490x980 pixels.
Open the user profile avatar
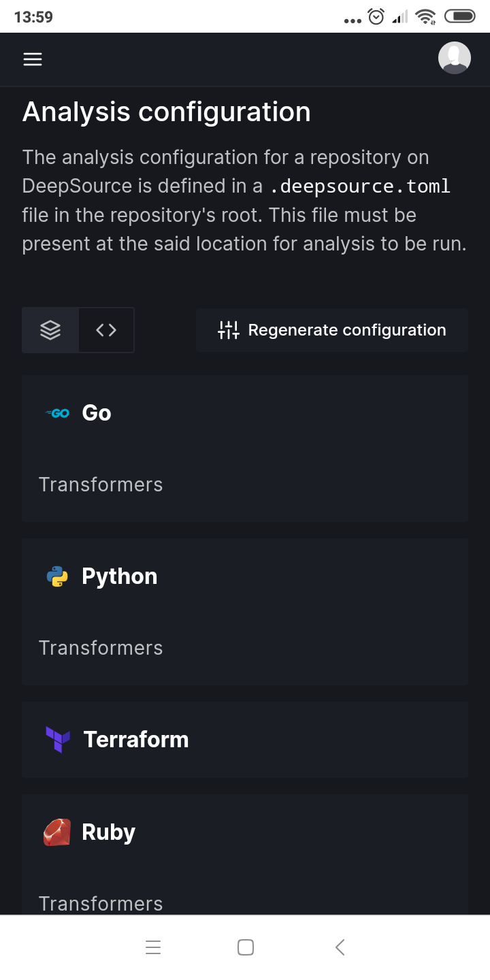(x=454, y=59)
